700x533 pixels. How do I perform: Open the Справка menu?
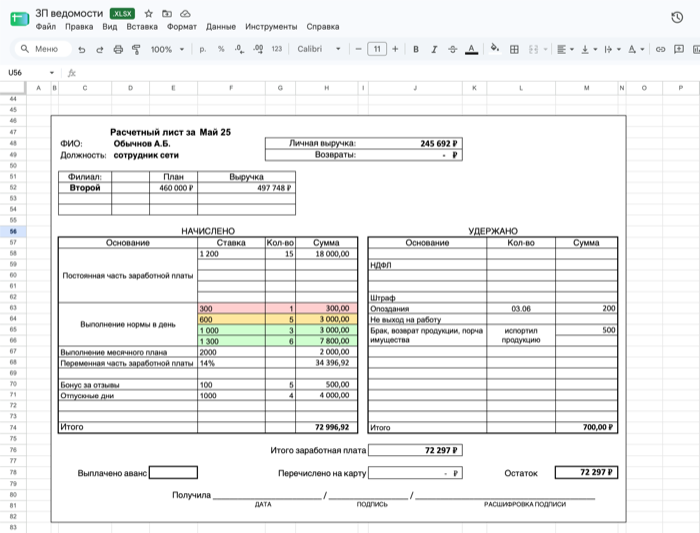pyautogui.click(x=323, y=27)
